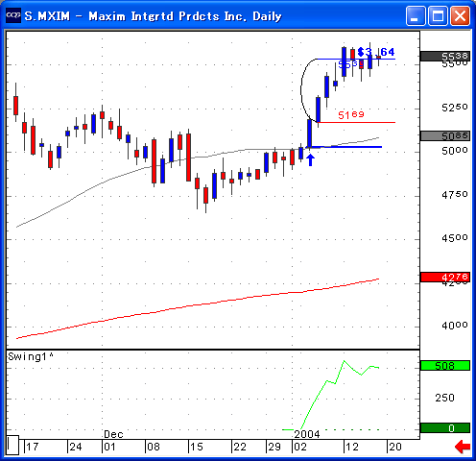The width and height of the screenshot is (476, 461).
Task: Click the 5000 price axis label
Action: tap(455, 151)
